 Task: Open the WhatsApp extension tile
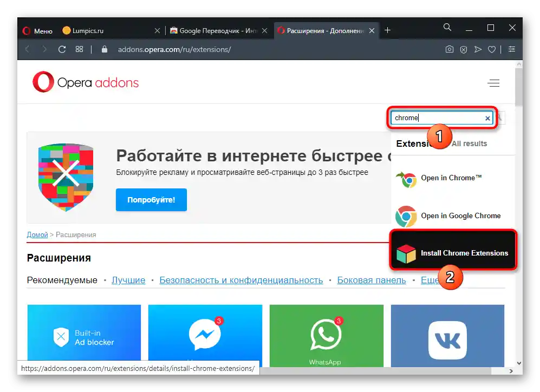[x=327, y=336]
